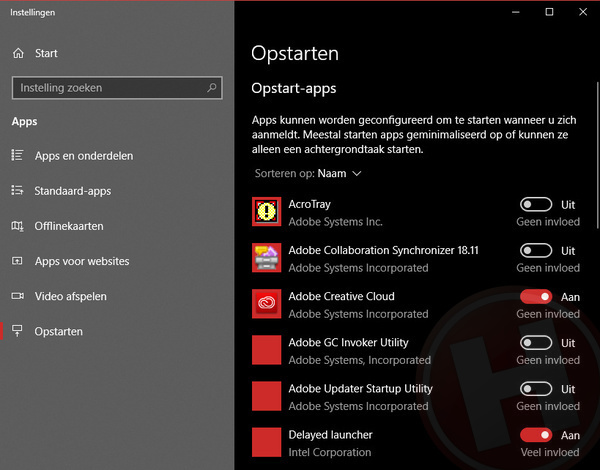Click the Delayed launcher app icon

[266, 443]
